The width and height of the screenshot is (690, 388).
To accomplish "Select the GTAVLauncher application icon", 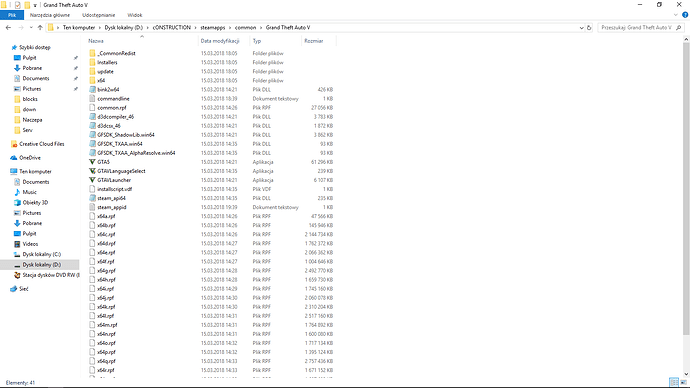I will (92, 180).
